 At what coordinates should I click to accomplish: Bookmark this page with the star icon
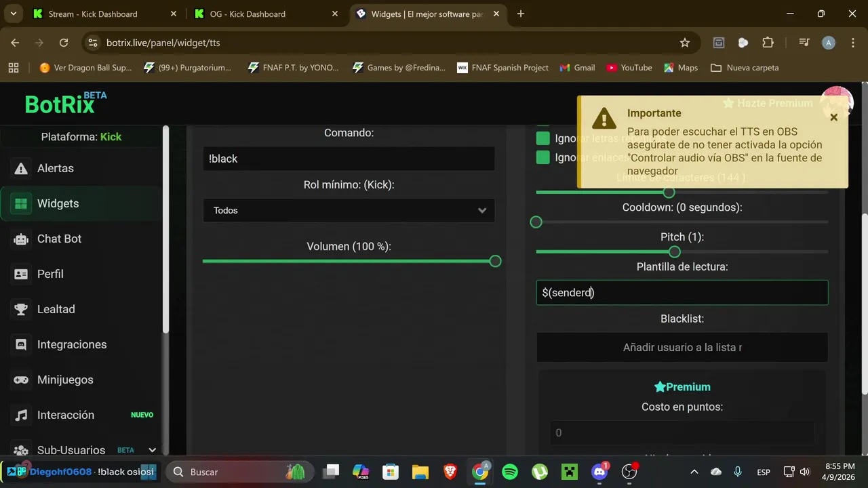coord(685,43)
